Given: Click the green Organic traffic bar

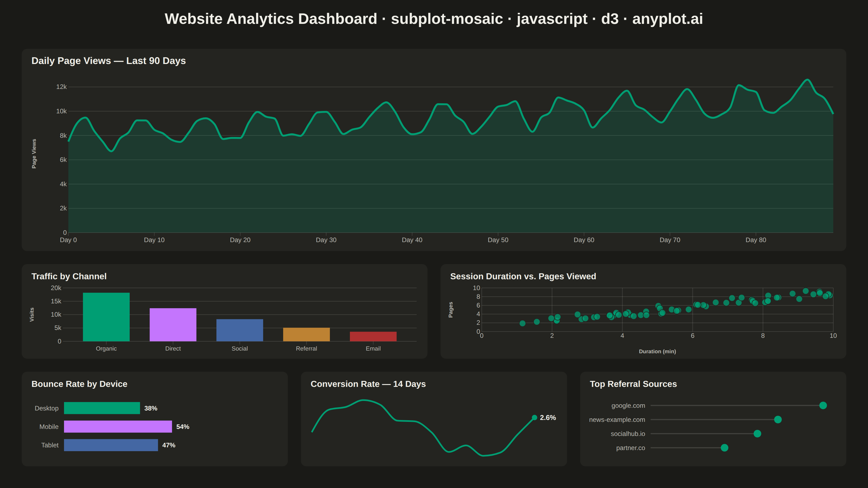Looking at the screenshot, I should (106, 317).
